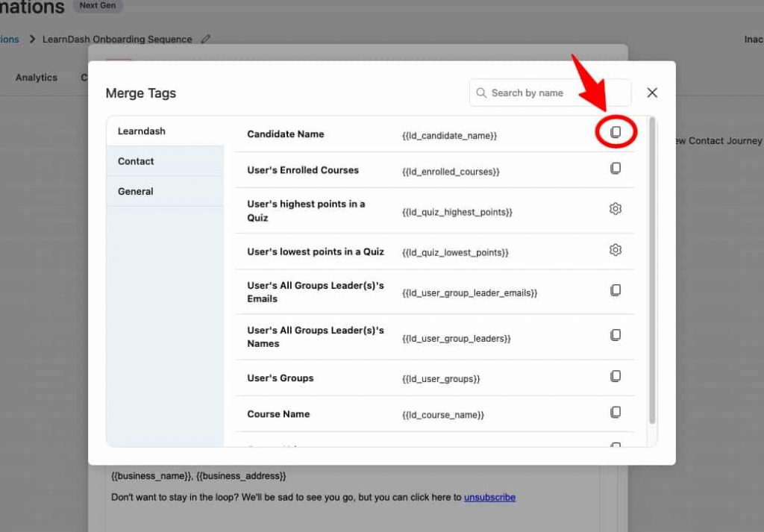This screenshot has width=764, height=532.
Task: Follow the unsubscribe link
Action: point(489,498)
